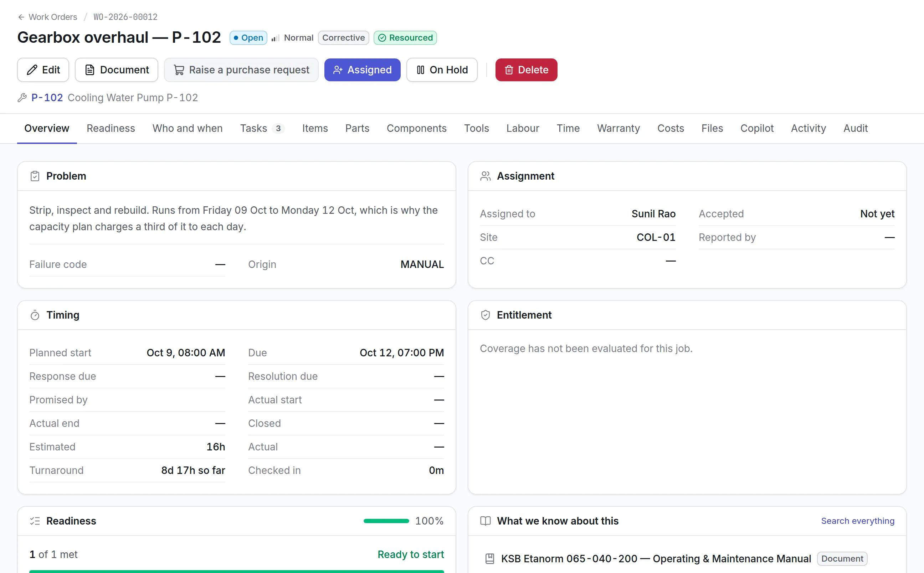Click the open book icon in the What we know header
The image size is (924, 573).
click(485, 521)
